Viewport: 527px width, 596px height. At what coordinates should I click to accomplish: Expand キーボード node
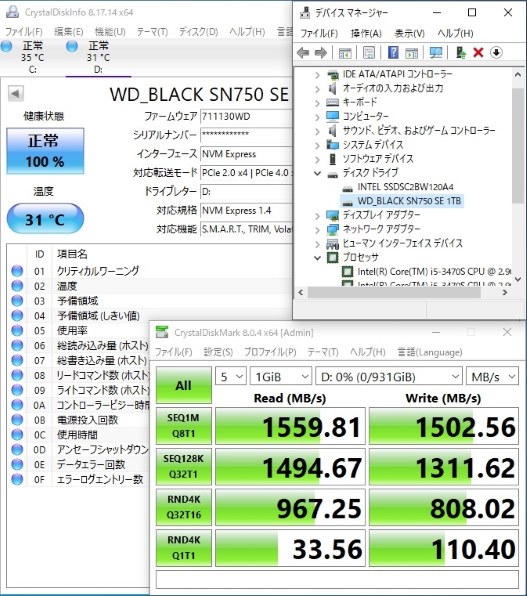pos(317,103)
